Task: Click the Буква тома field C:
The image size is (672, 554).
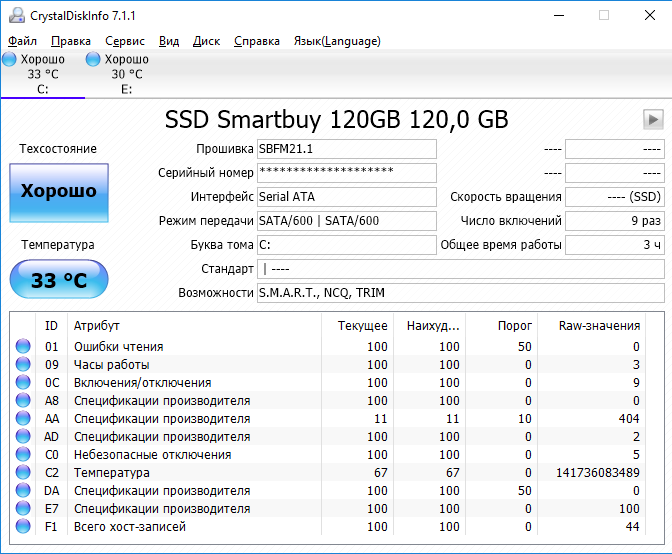Action: (x=347, y=245)
